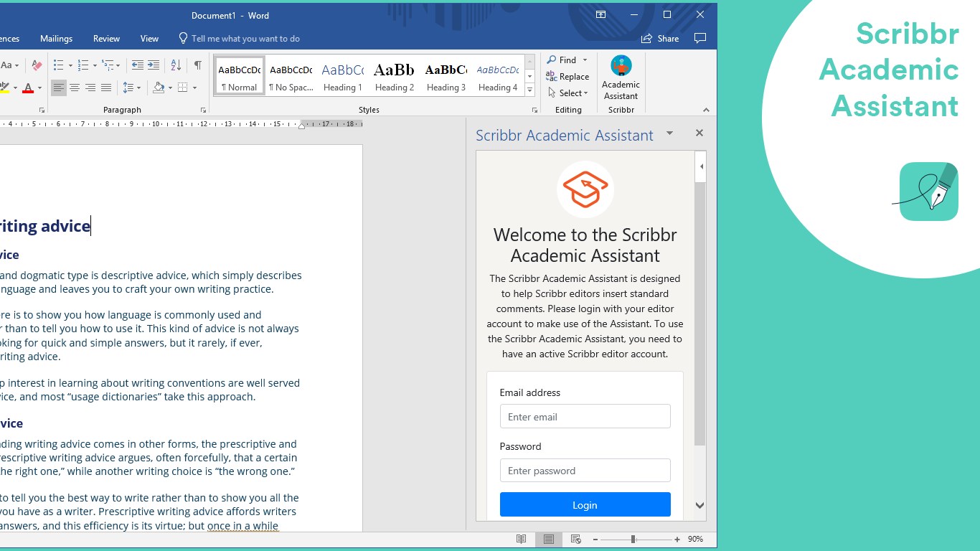980x551 pixels.
Task: Apply the Heading 4 style
Action: tap(497, 76)
